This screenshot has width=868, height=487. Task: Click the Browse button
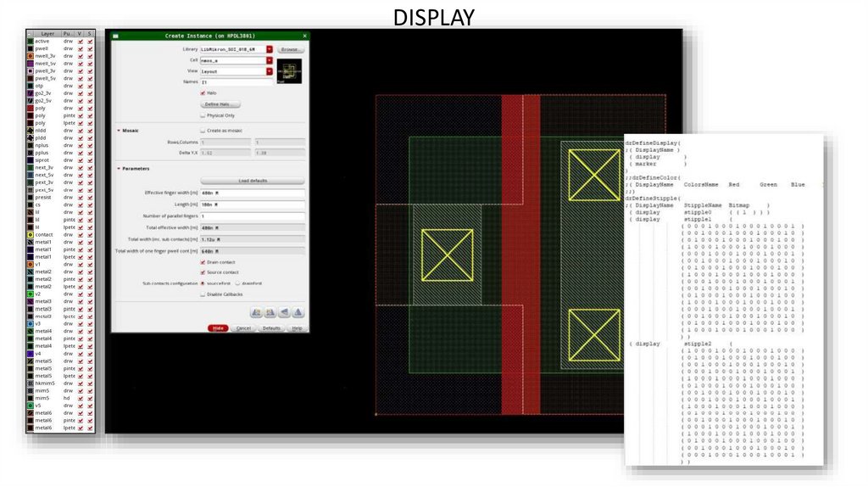290,49
